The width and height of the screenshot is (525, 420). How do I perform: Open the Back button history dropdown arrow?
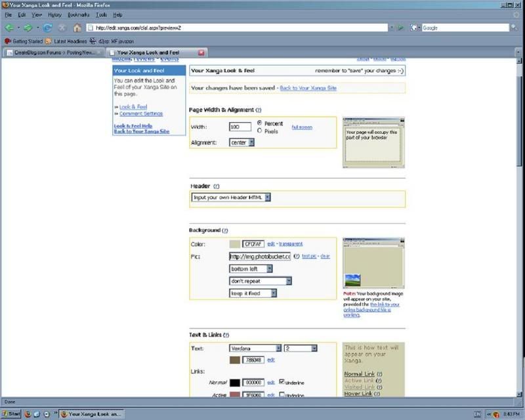[18, 28]
